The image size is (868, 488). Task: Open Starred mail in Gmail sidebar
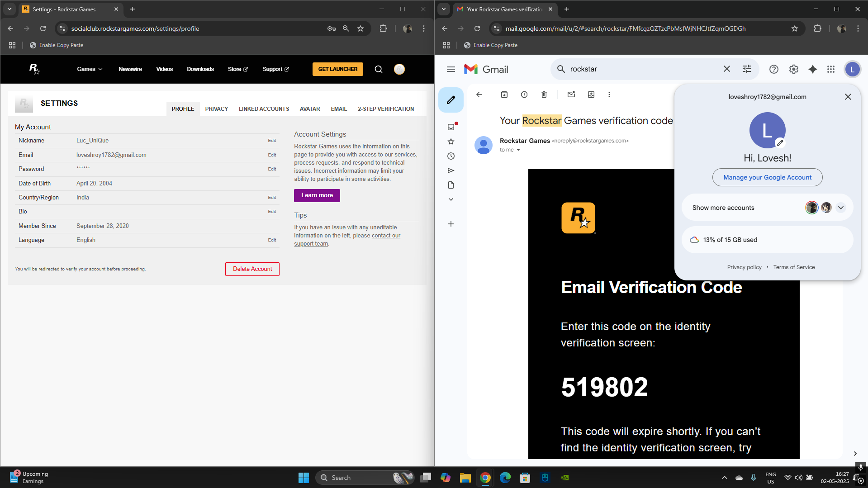(x=451, y=142)
